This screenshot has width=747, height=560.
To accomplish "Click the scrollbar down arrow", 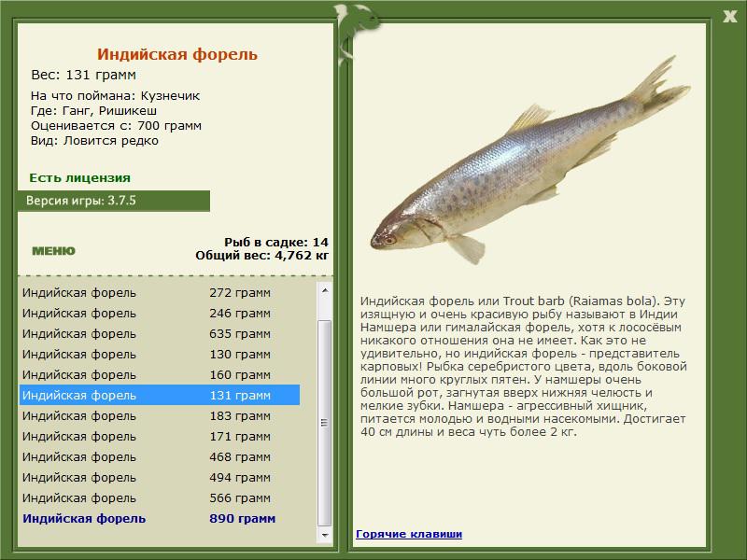I will [325, 535].
